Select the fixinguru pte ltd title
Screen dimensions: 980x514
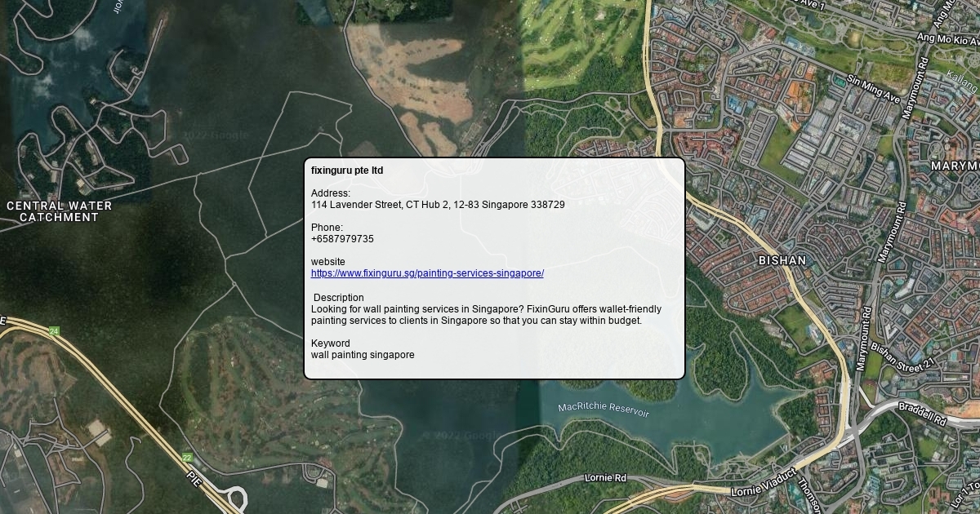(347, 171)
